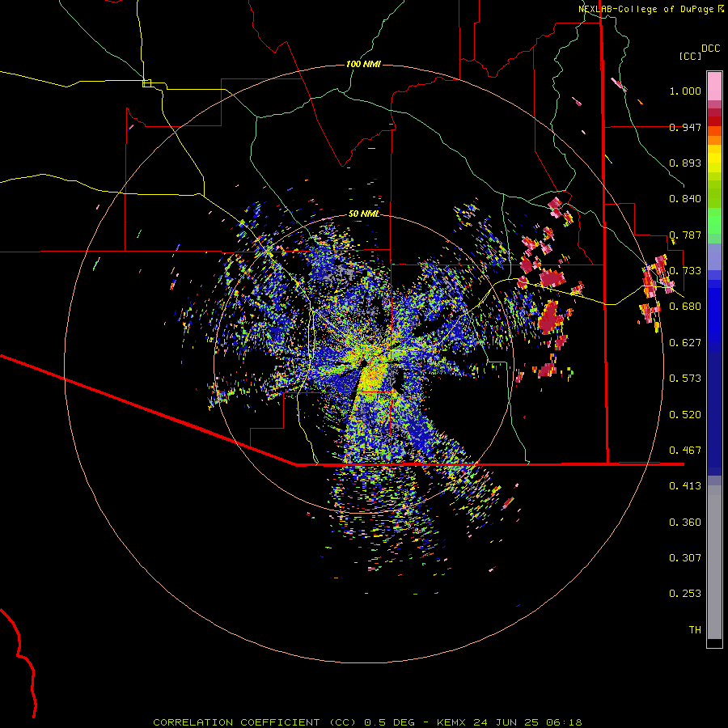Select the 0.627 scale value
Screen dimensions: 728x728
click(x=685, y=343)
